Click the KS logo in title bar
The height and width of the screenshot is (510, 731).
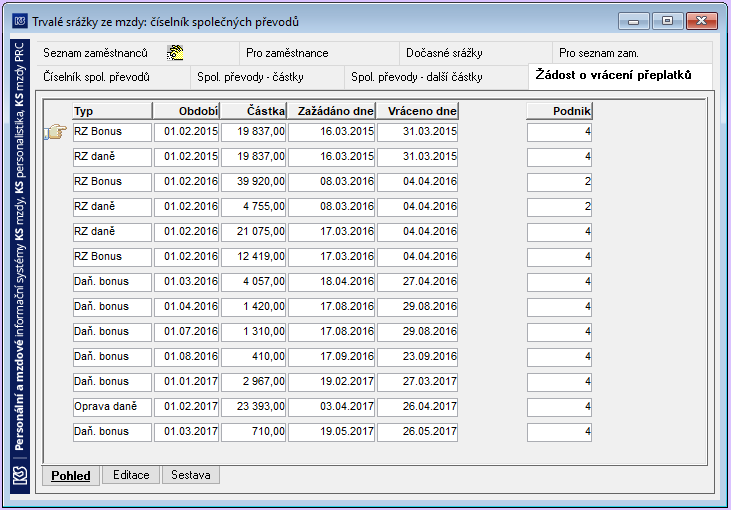tap(20, 21)
